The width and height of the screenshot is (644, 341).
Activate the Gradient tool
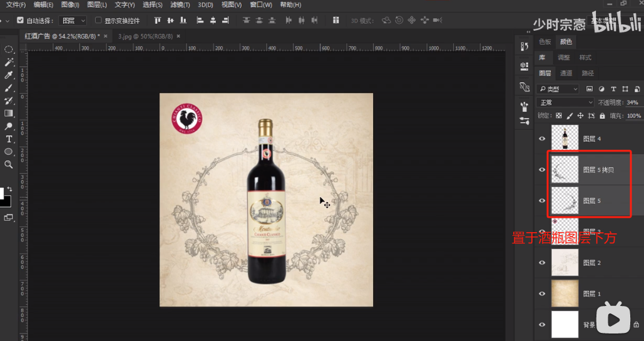click(9, 113)
